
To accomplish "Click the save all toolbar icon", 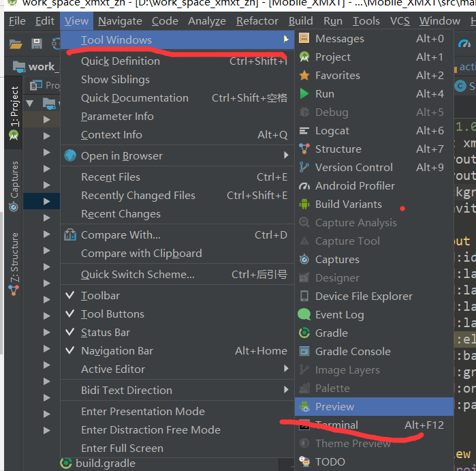I will tap(37, 44).
